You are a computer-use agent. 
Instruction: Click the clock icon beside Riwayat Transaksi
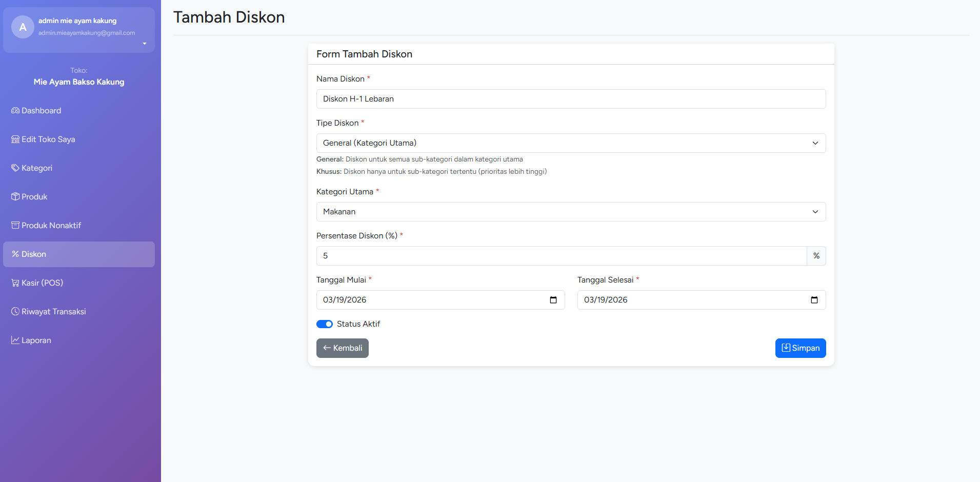coord(15,312)
